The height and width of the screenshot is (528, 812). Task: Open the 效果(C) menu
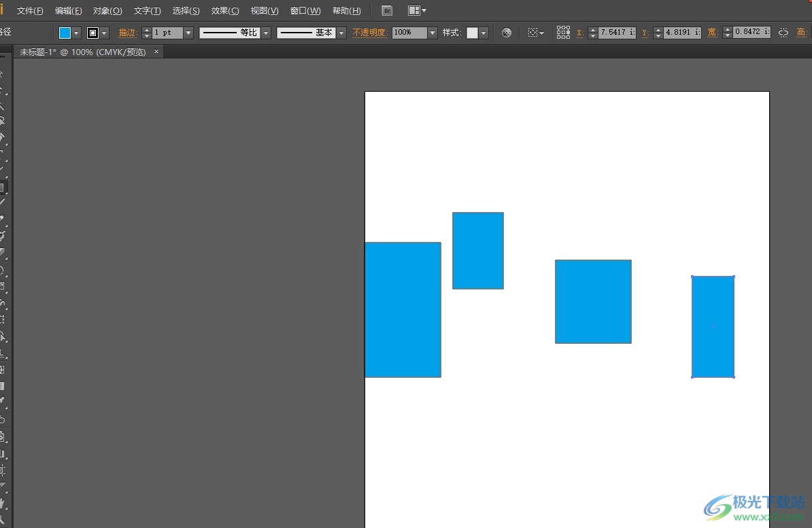225,11
